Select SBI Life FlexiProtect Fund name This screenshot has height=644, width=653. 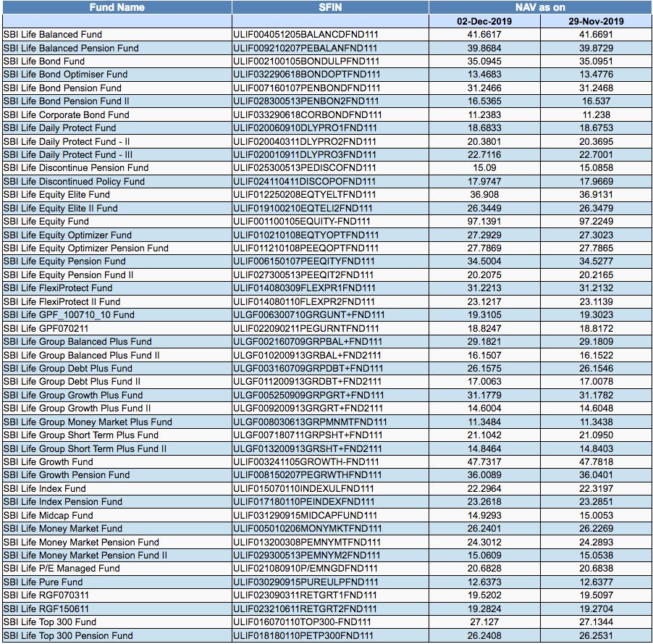58,288
